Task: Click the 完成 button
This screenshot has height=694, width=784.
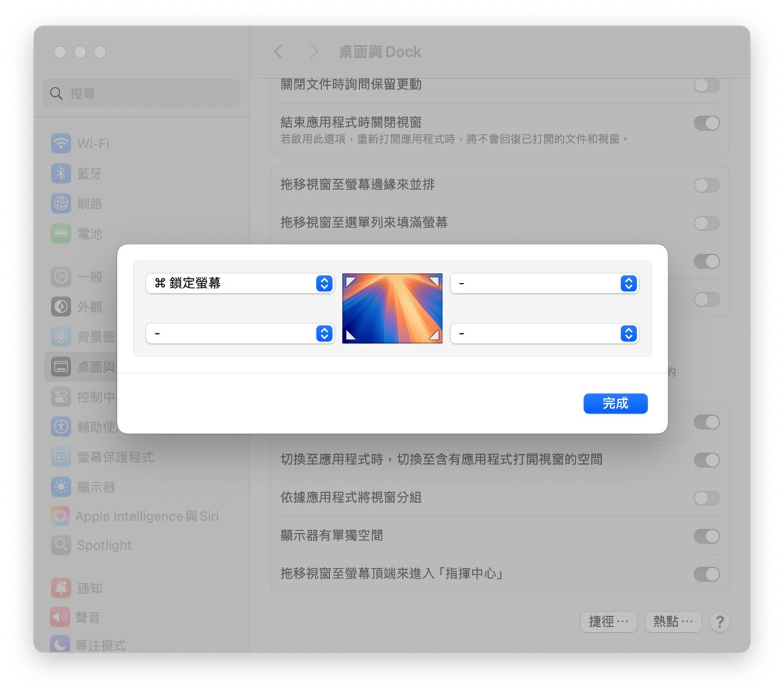Action: 615,403
